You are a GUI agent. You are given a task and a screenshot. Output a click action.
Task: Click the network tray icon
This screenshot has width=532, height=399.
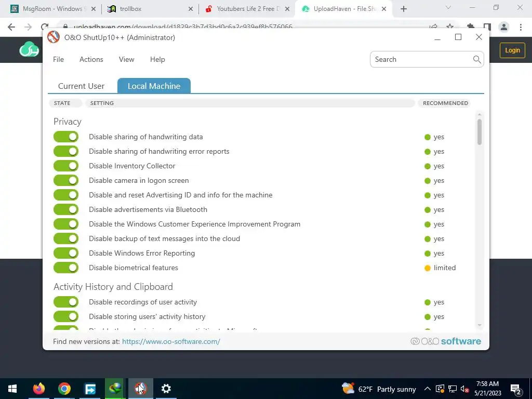tap(453, 389)
